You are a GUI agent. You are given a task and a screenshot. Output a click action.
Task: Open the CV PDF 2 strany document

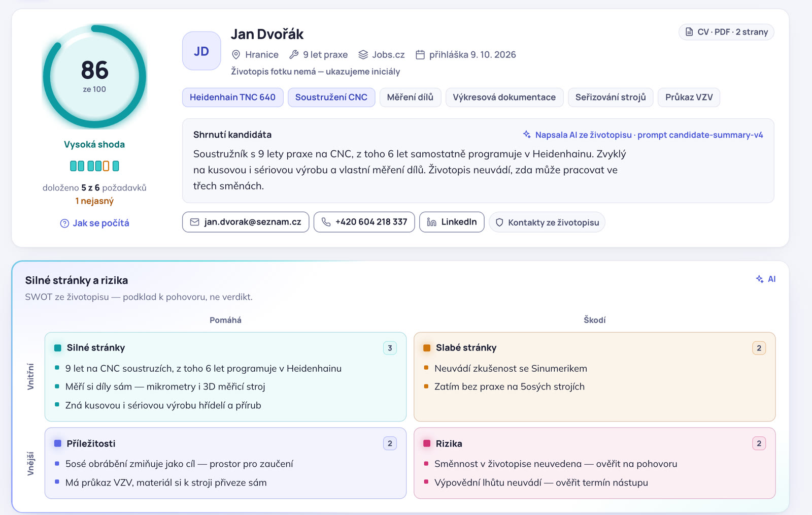726,32
